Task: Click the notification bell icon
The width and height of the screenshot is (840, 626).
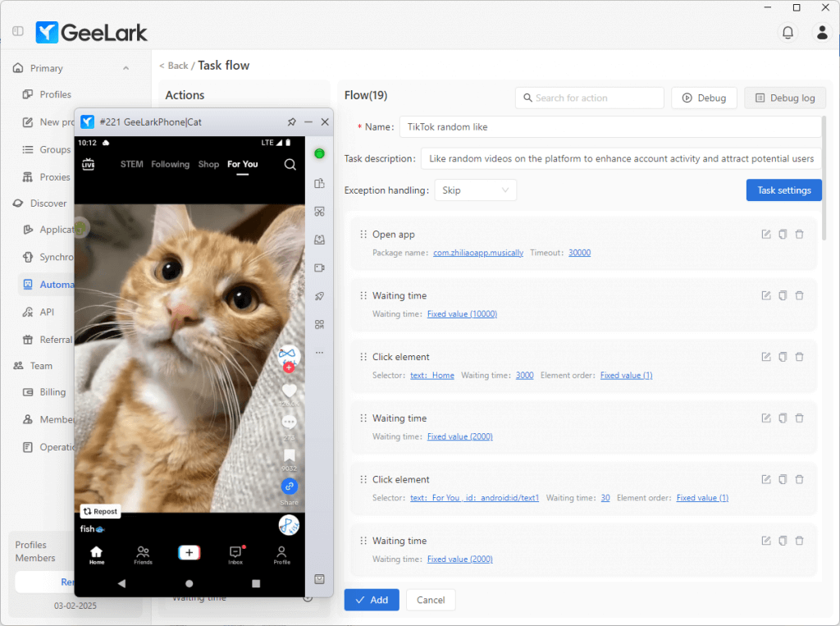Action: (787, 32)
